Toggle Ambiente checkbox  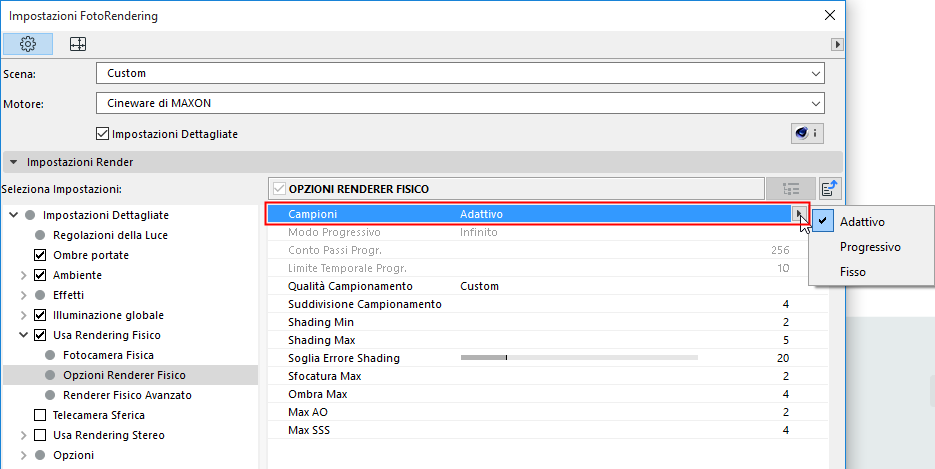tap(40, 275)
